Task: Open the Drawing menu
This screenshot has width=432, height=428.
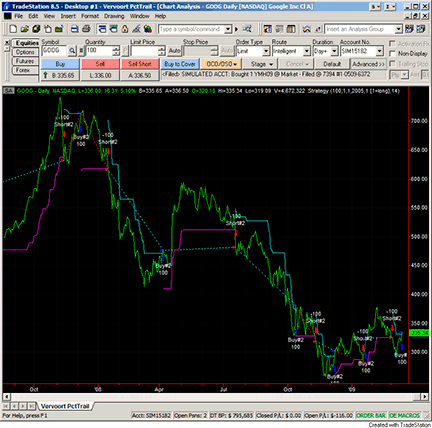Action: point(114,16)
